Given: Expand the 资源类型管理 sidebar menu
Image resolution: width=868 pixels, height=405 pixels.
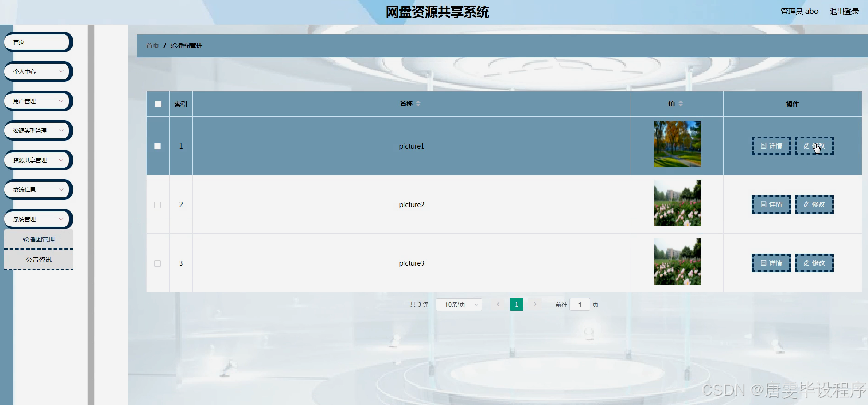Looking at the screenshot, I should tap(38, 131).
